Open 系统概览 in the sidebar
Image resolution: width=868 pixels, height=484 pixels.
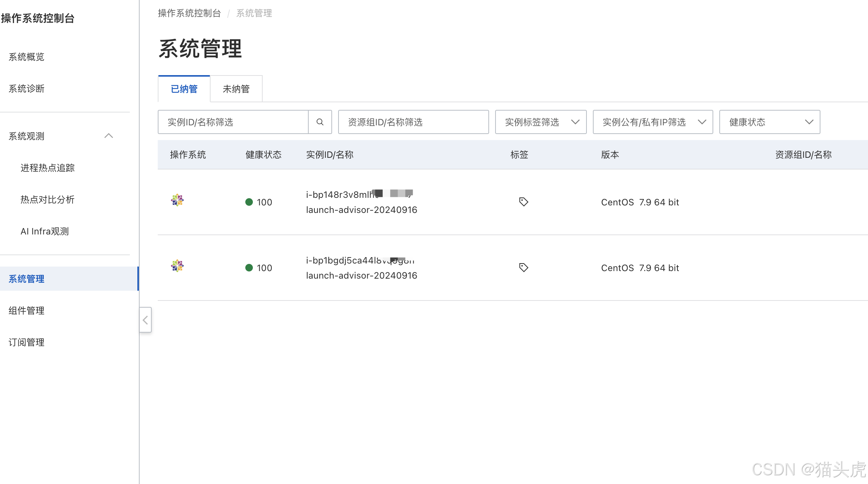pyautogui.click(x=26, y=57)
